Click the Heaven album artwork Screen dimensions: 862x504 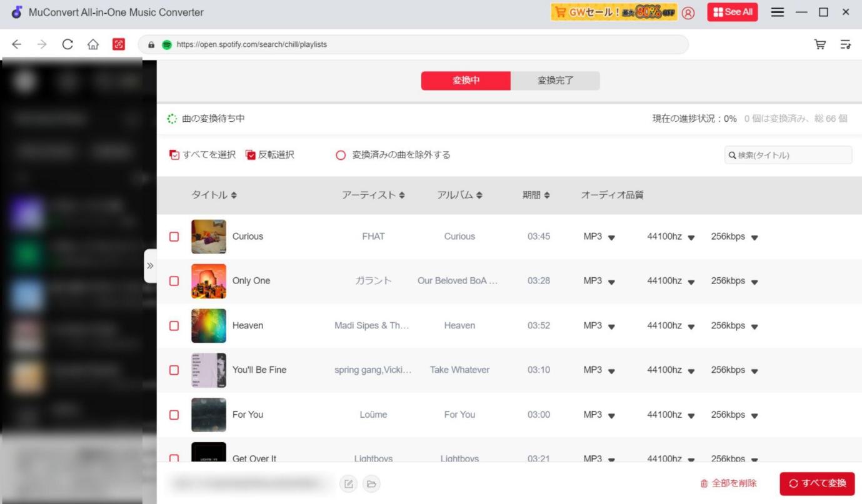[x=209, y=325]
